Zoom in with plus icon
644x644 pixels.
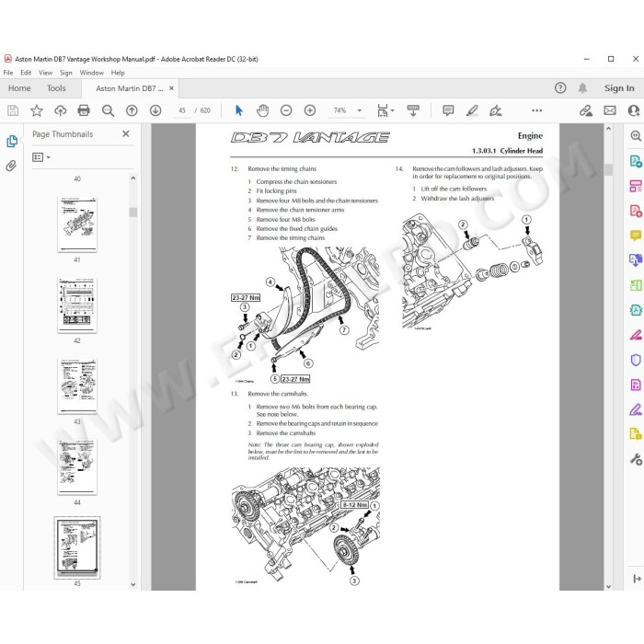[x=310, y=110]
